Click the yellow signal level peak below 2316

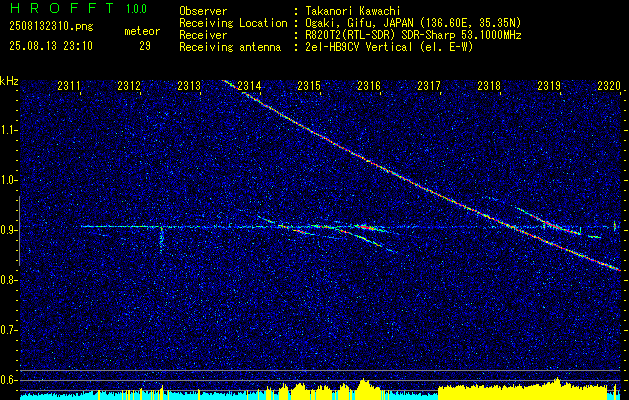point(363,388)
